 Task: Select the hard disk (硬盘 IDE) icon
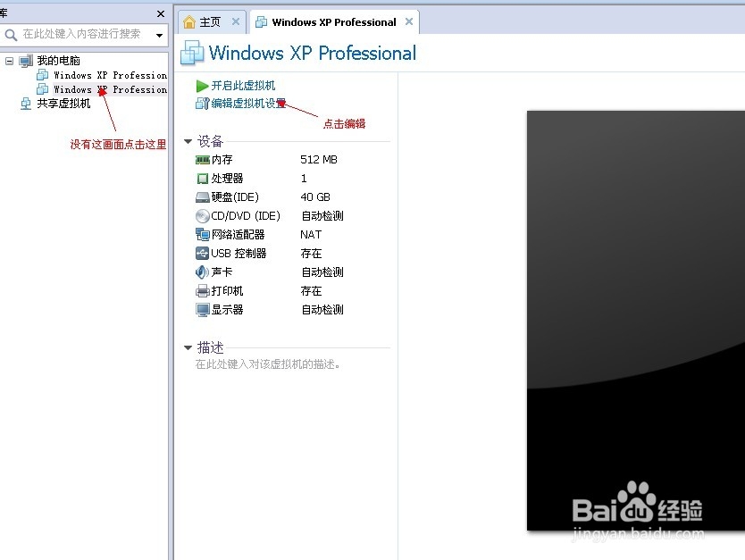[x=203, y=197]
